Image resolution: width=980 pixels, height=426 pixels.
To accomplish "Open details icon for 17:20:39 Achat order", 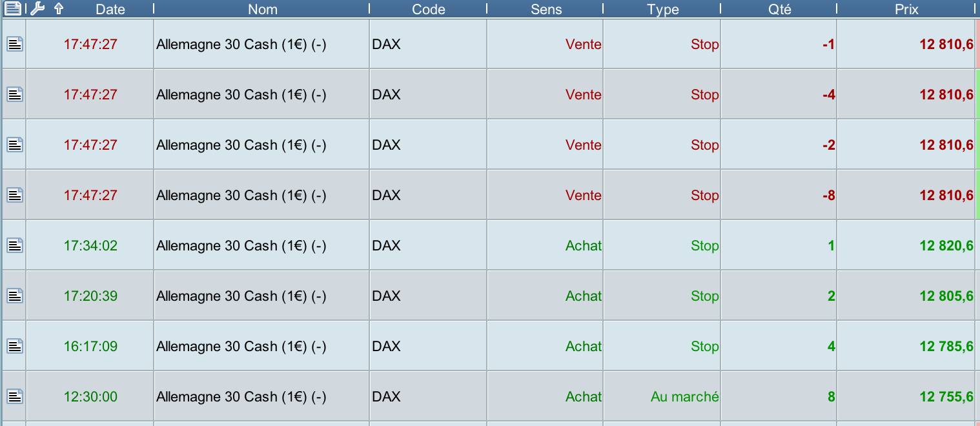I will point(15,296).
